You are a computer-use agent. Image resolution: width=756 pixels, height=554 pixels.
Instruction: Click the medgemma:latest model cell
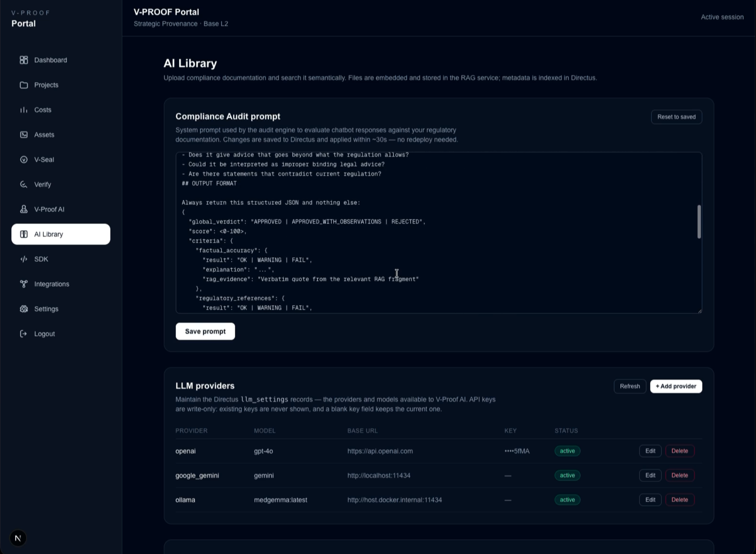[x=280, y=500]
